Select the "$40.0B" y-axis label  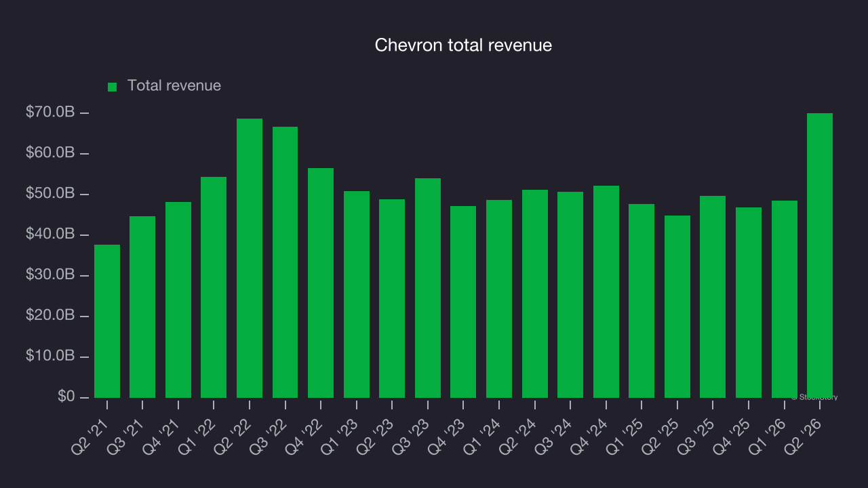pyautogui.click(x=50, y=235)
